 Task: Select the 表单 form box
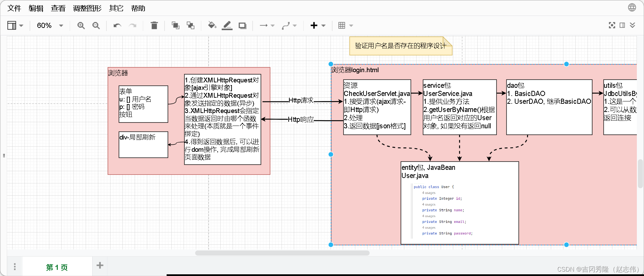click(143, 104)
